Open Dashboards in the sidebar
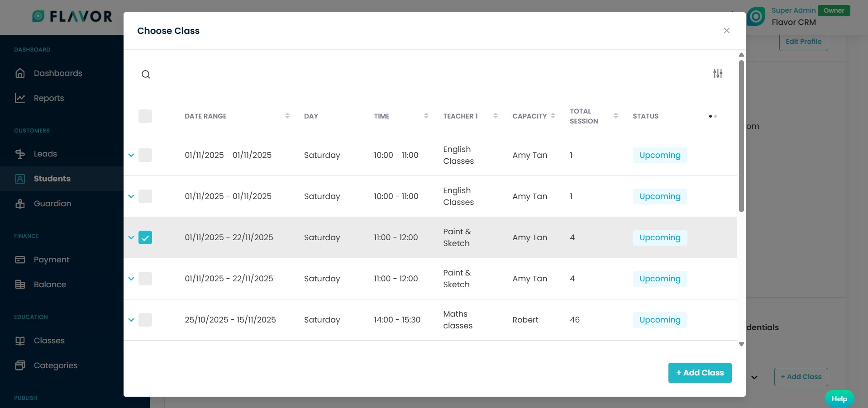868x408 pixels. click(58, 73)
